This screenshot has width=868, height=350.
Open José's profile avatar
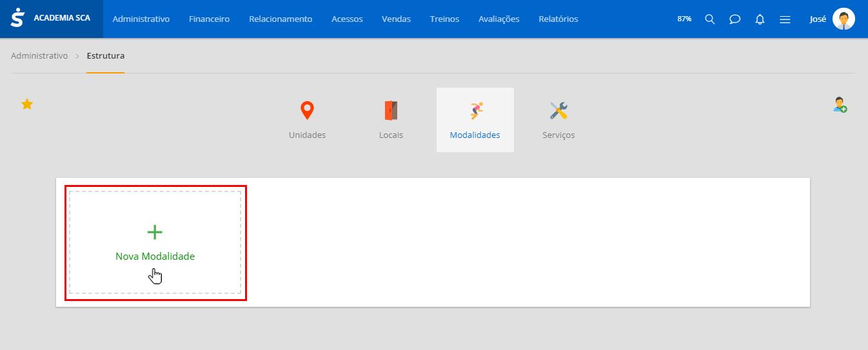click(x=843, y=19)
